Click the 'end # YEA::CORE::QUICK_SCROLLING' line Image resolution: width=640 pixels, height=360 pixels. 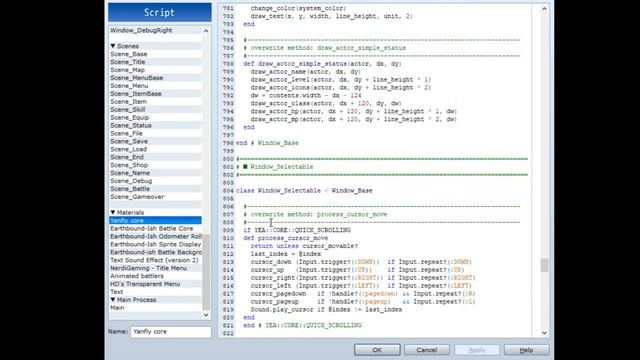[302, 325]
